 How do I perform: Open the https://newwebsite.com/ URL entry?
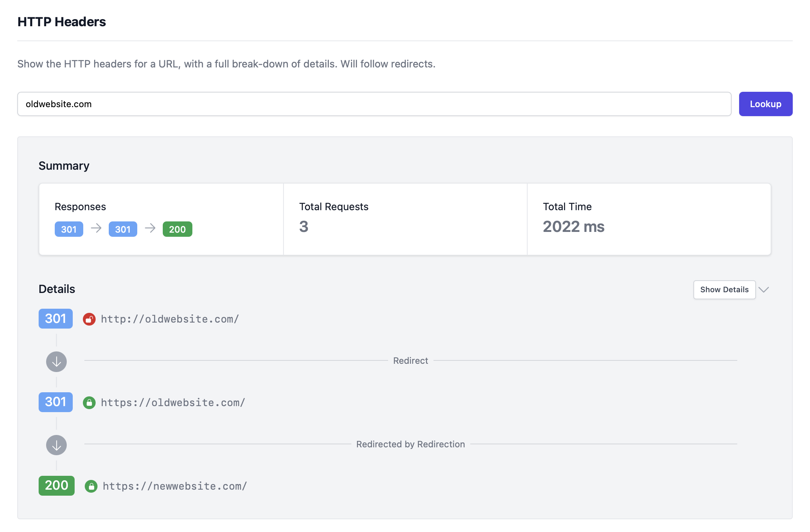coord(175,486)
